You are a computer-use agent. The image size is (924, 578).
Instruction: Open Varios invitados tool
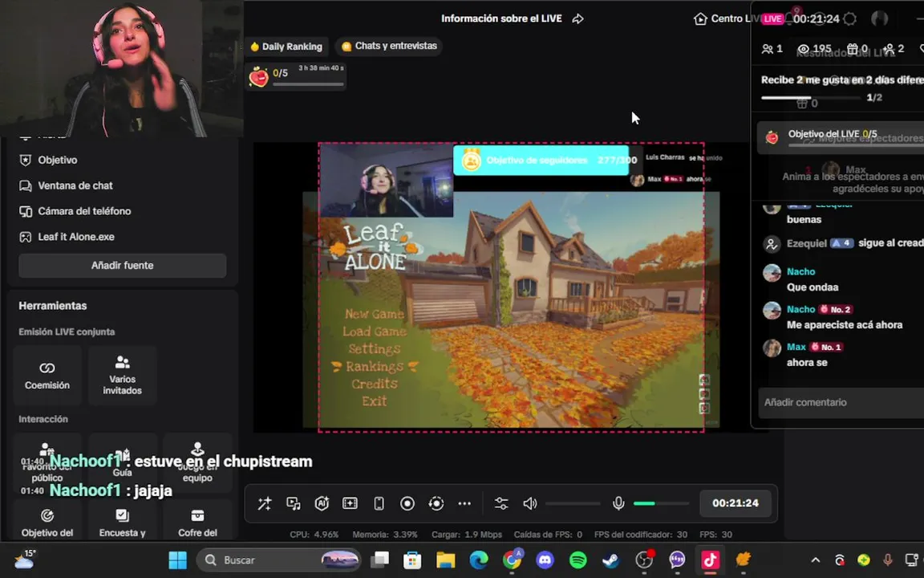[x=122, y=376]
